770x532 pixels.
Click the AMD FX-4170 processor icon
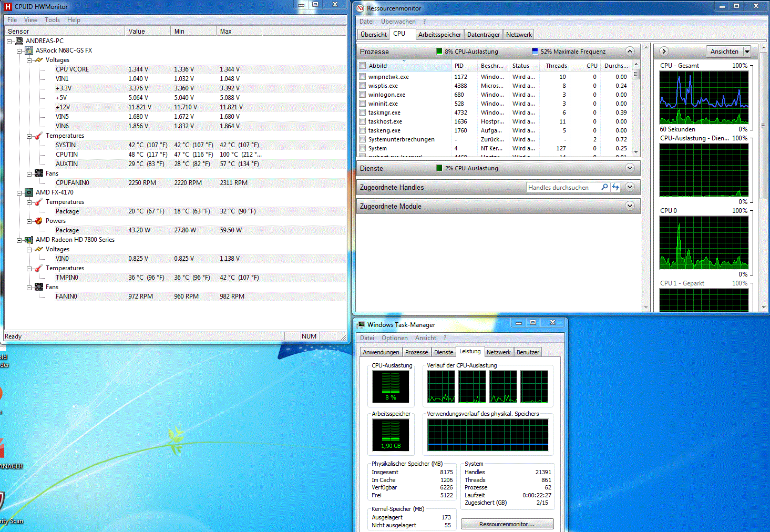coord(29,192)
